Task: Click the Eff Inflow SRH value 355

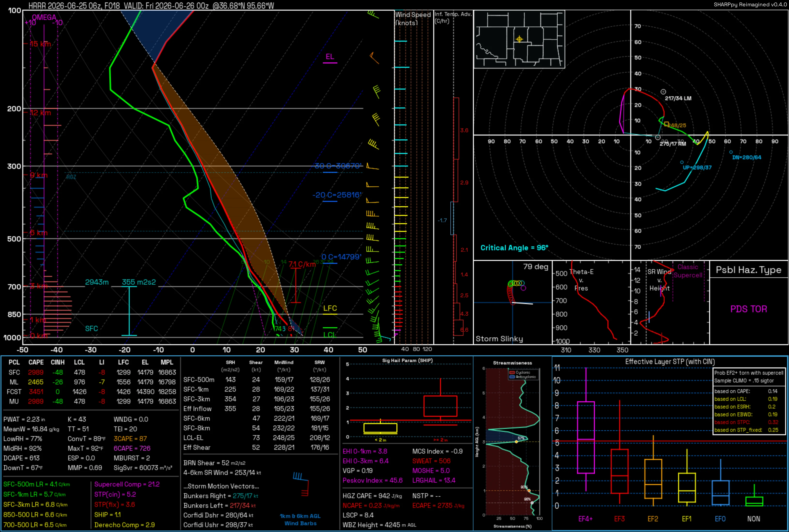Action: pos(230,409)
